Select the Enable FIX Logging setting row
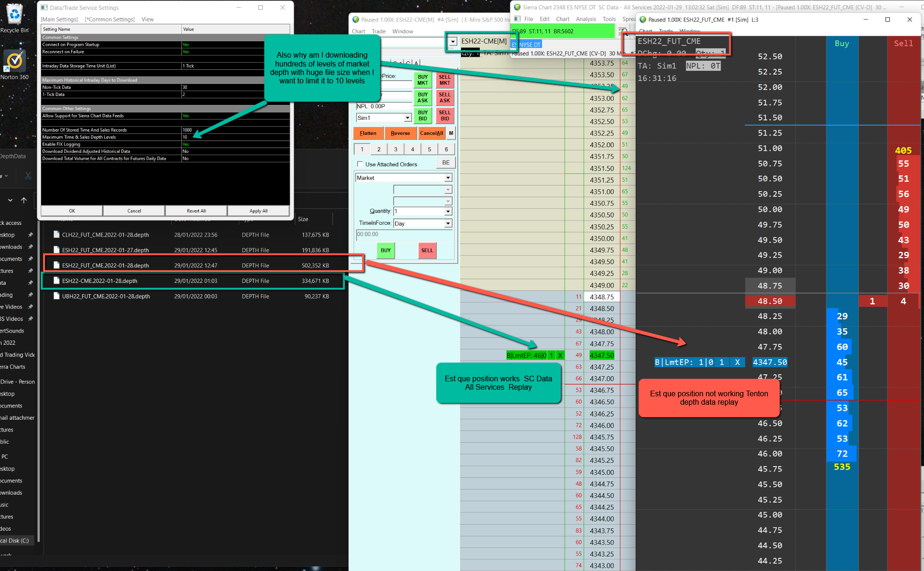 [x=165, y=144]
